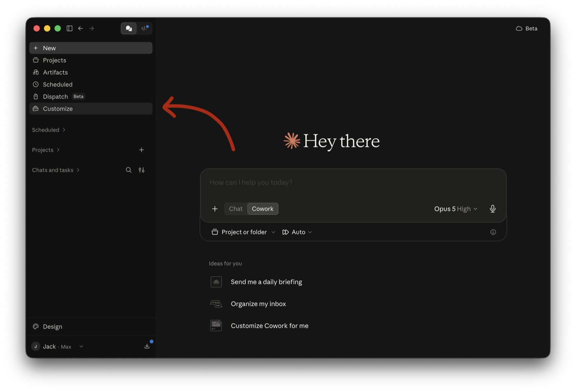The image size is (576, 392).
Task: Add attachment with the plus button
Action: click(215, 209)
